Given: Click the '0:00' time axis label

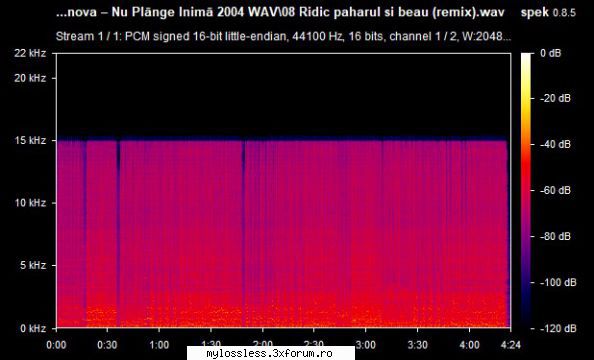Looking at the screenshot, I should (56, 345).
